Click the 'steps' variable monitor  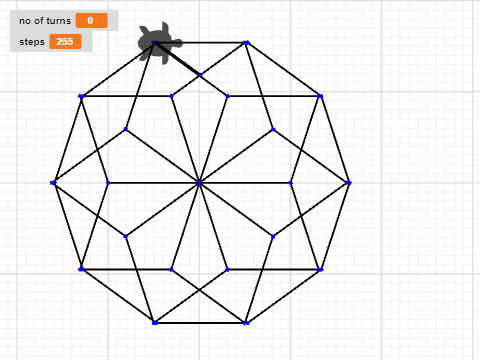click(x=51, y=42)
